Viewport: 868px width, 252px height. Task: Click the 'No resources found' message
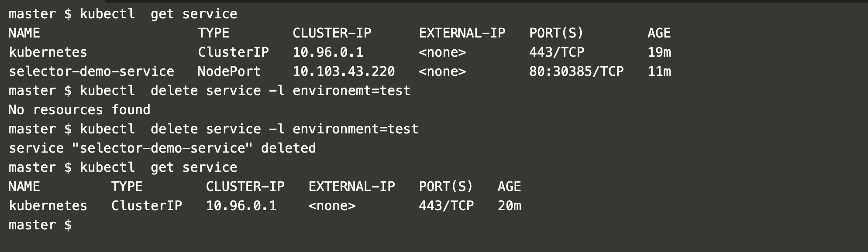(x=79, y=110)
